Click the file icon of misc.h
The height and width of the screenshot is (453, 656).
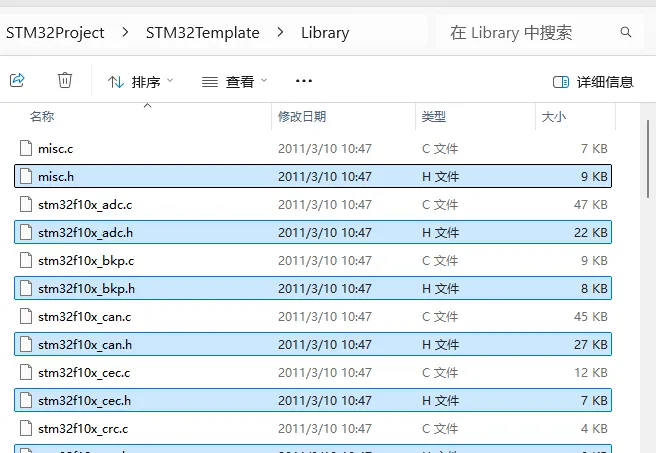pos(26,176)
